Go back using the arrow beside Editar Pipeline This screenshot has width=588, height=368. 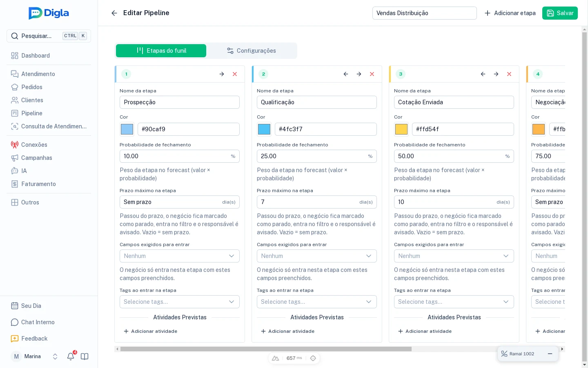(x=114, y=13)
